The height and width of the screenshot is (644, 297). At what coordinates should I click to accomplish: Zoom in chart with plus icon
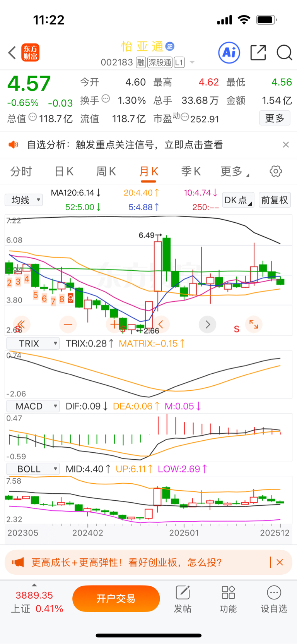tap(114, 324)
